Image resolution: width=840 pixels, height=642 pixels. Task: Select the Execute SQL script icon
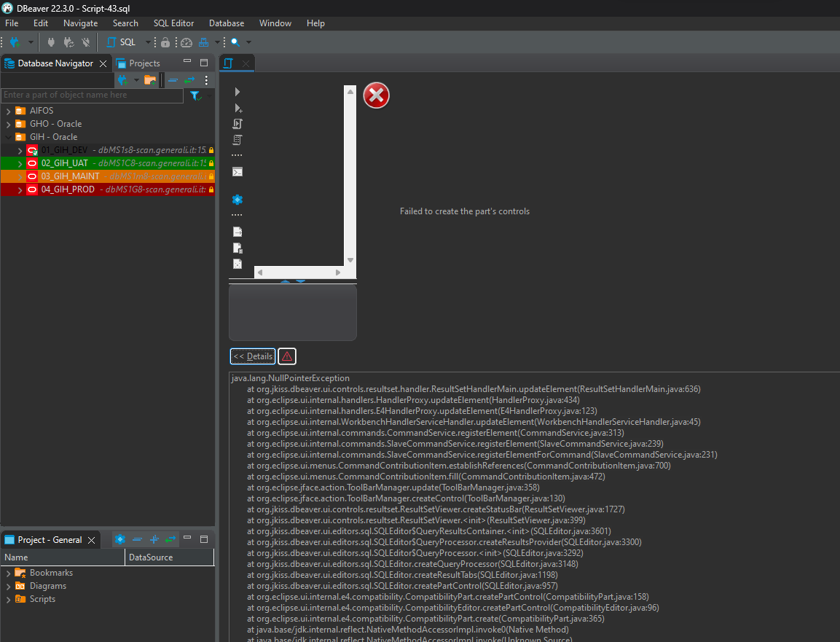(x=237, y=124)
